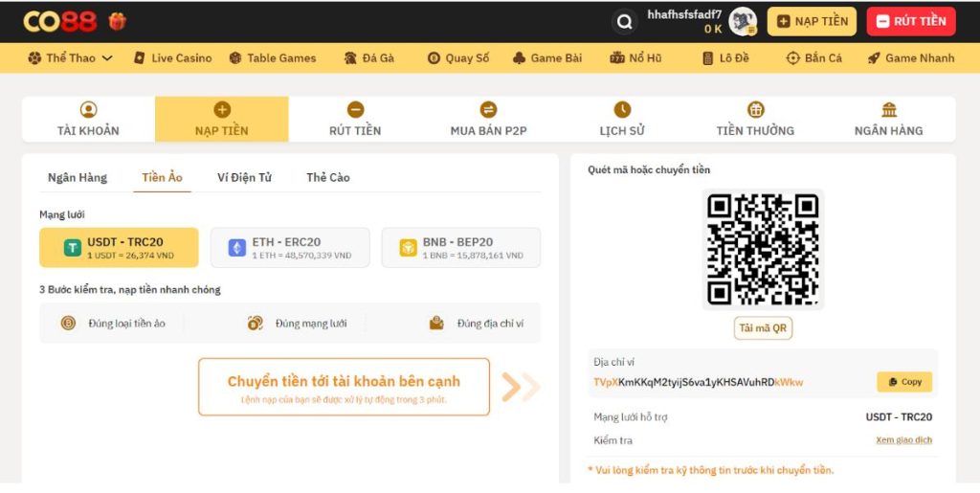
Task: Switch to the Thẻ Cào tab
Action: click(x=328, y=177)
